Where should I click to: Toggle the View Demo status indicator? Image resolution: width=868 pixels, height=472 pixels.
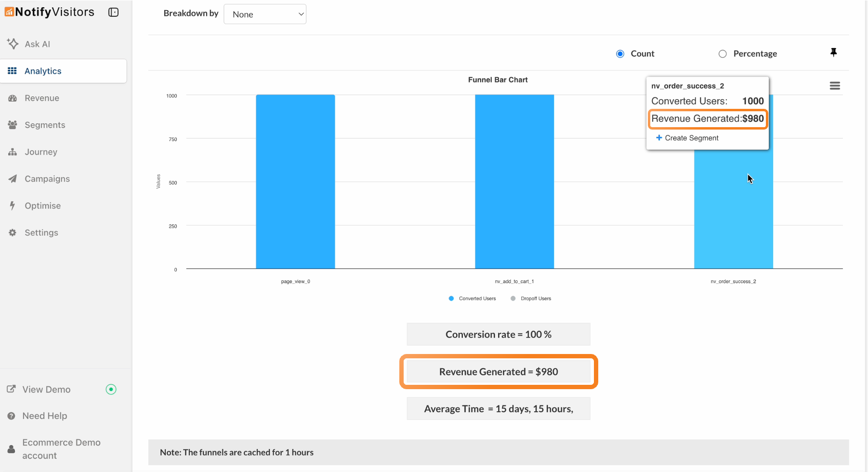click(111, 389)
